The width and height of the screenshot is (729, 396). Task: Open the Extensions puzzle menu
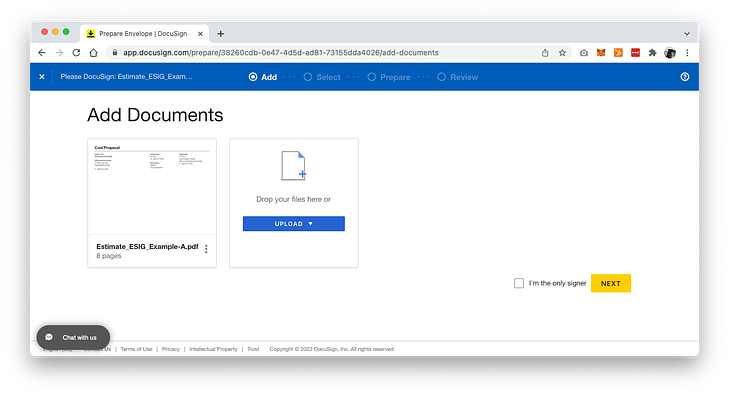[652, 53]
